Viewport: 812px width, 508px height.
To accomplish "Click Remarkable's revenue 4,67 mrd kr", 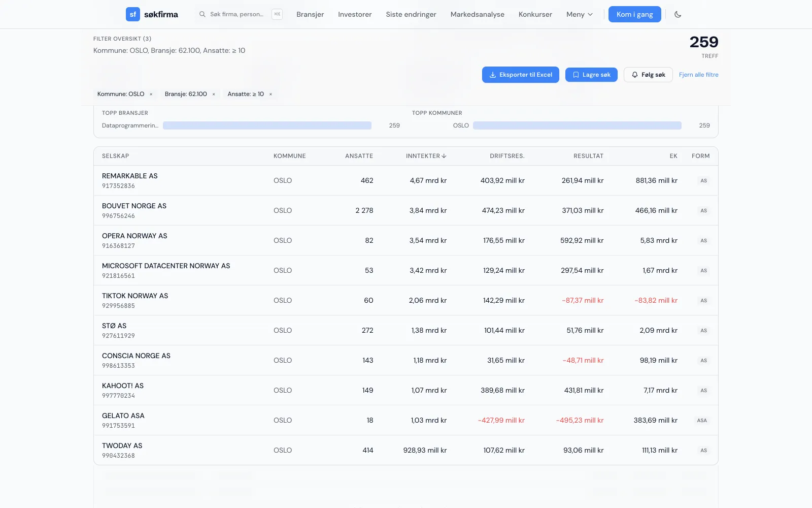I will (428, 180).
